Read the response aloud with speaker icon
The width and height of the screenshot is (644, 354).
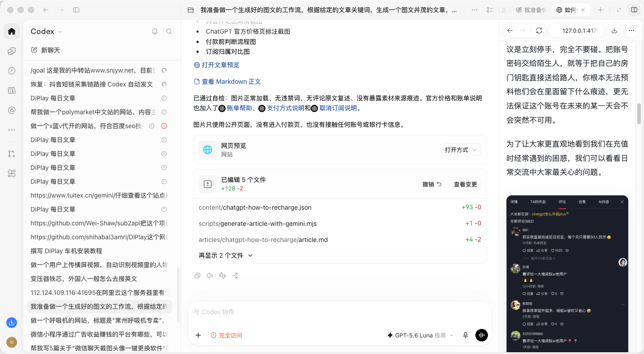210,276
